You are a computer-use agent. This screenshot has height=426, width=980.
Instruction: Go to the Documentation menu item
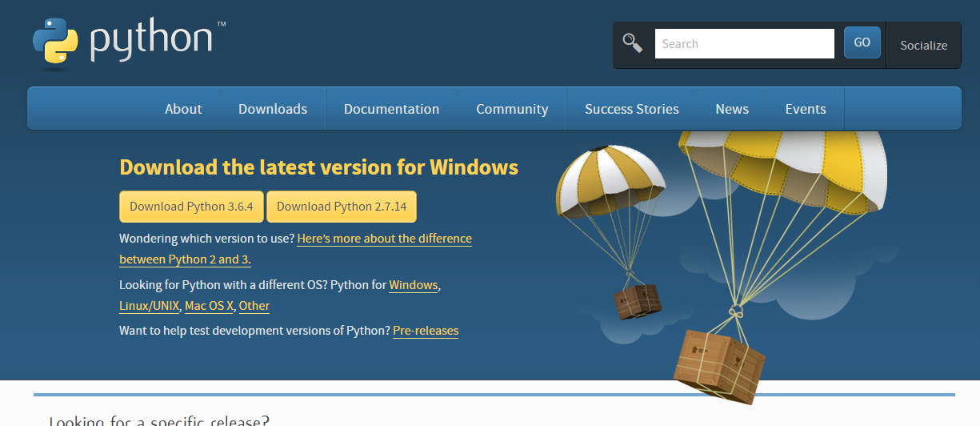(391, 109)
